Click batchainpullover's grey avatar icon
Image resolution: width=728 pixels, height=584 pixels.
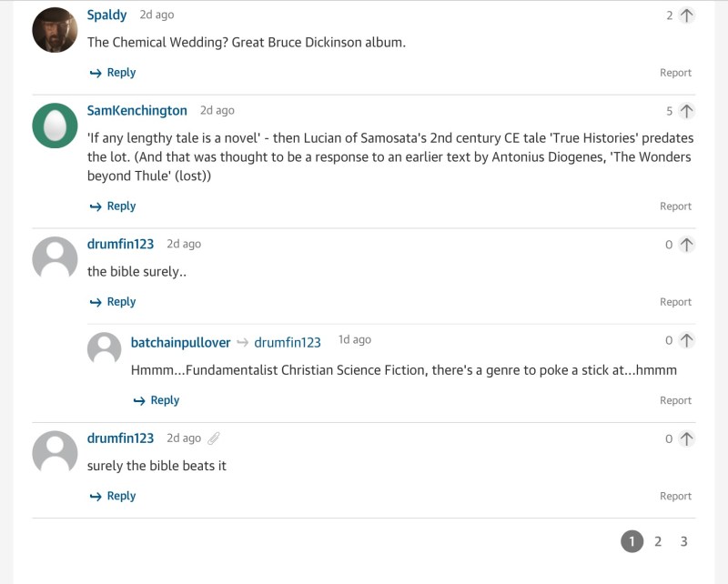105,350
